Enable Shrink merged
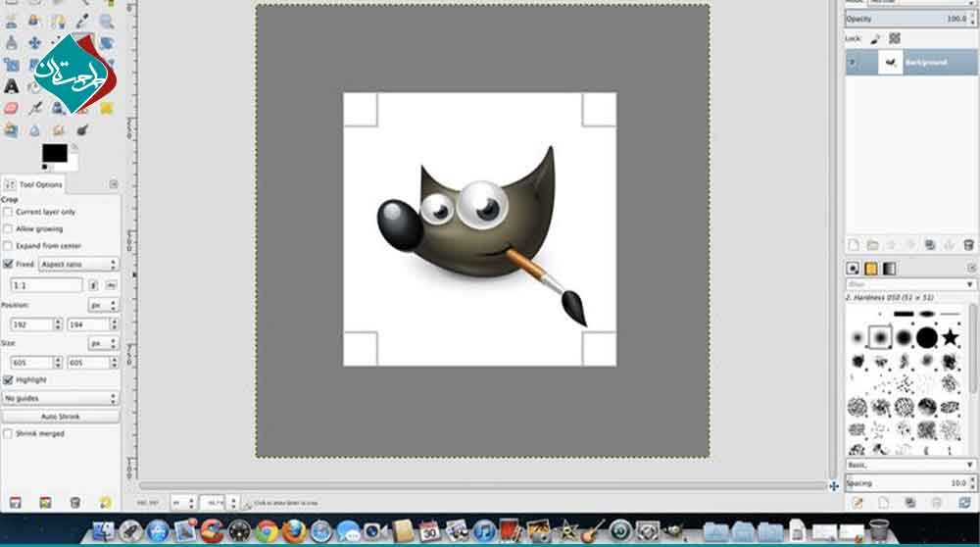Screen dimensions: 980x547 tap(8, 433)
